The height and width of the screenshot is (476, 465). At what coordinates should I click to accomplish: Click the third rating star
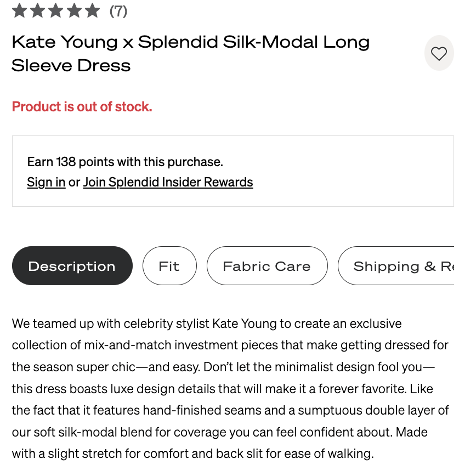click(x=56, y=10)
